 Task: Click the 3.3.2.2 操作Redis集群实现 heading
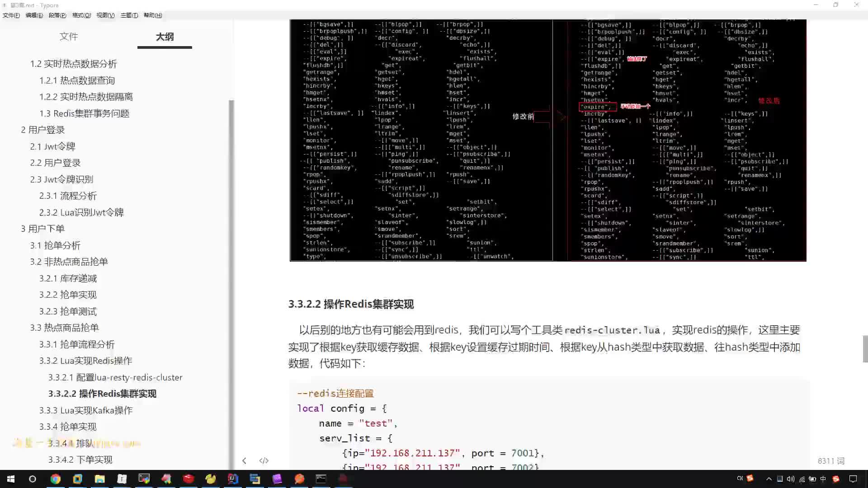(351, 304)
